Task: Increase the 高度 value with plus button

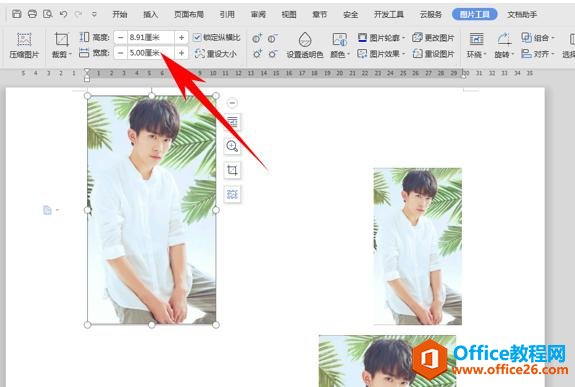Action: (182, 37)
